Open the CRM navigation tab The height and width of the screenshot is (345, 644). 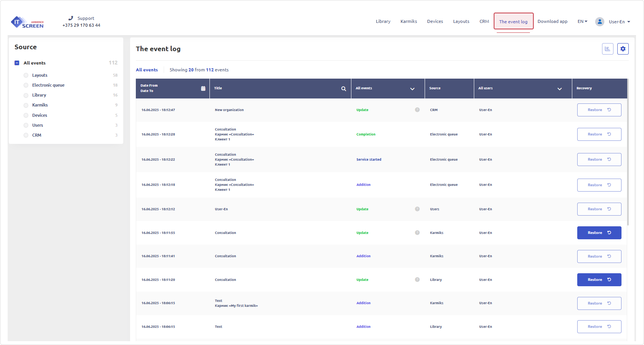click(484, 21)
